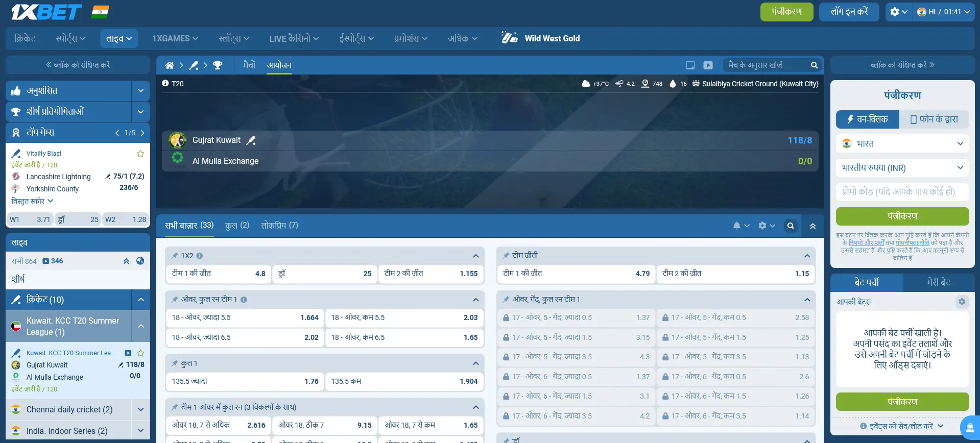This screenshot has width=980, height=443.
Task: Favorite the Vitality Blast match star
Action: (140, 154)
